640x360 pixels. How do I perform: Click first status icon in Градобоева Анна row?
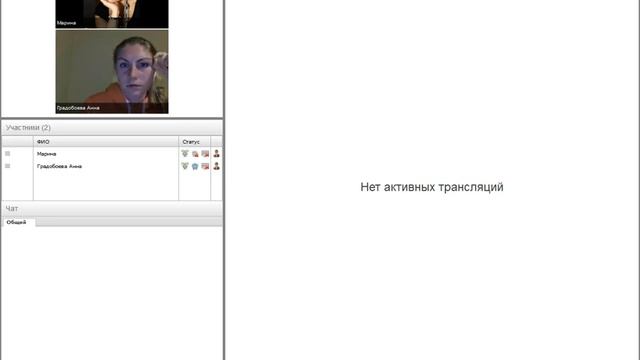tap(185, 166)
